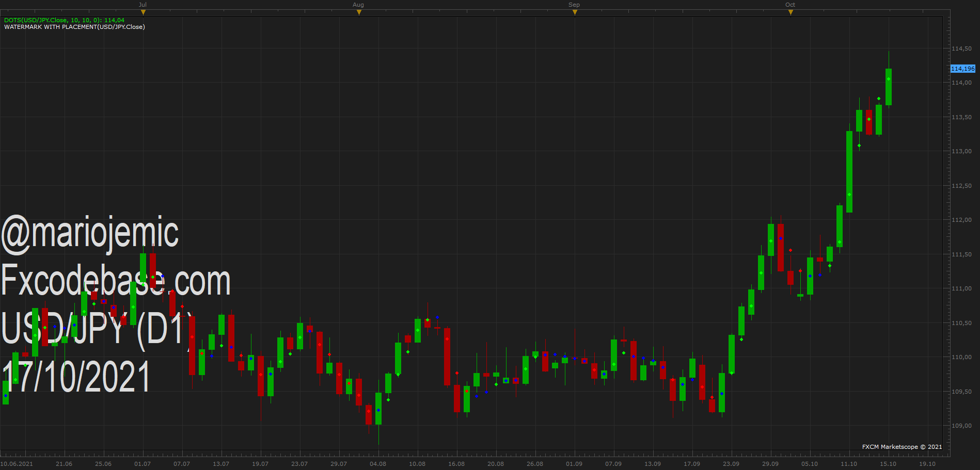Click the 04.08 date axis label
Image resolution: width=980 pixels, height=470 pixels.
click(378, 464)
